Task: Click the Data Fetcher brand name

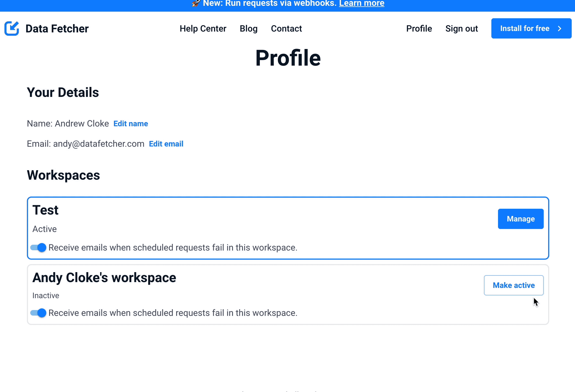Action: [57, 29]
